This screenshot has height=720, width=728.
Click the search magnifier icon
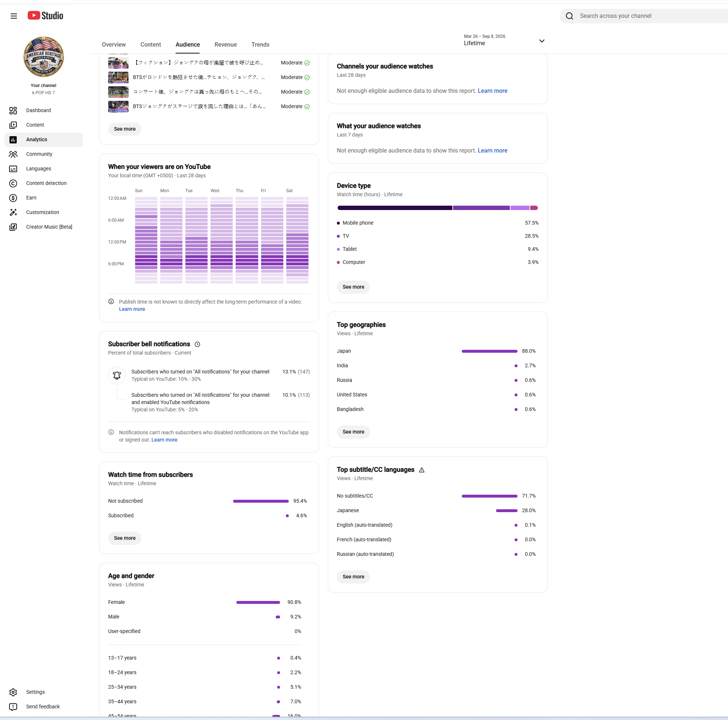click(569, 16)
